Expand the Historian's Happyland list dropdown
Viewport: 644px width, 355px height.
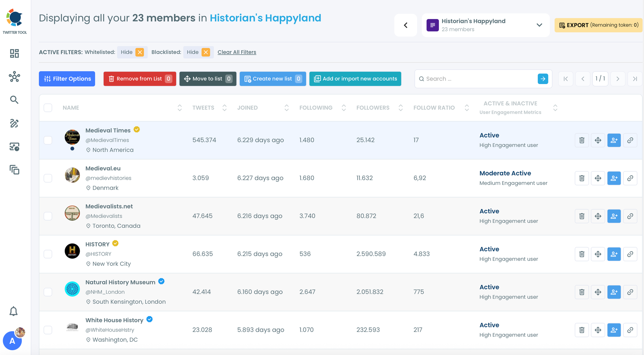(x=539, y=25)
